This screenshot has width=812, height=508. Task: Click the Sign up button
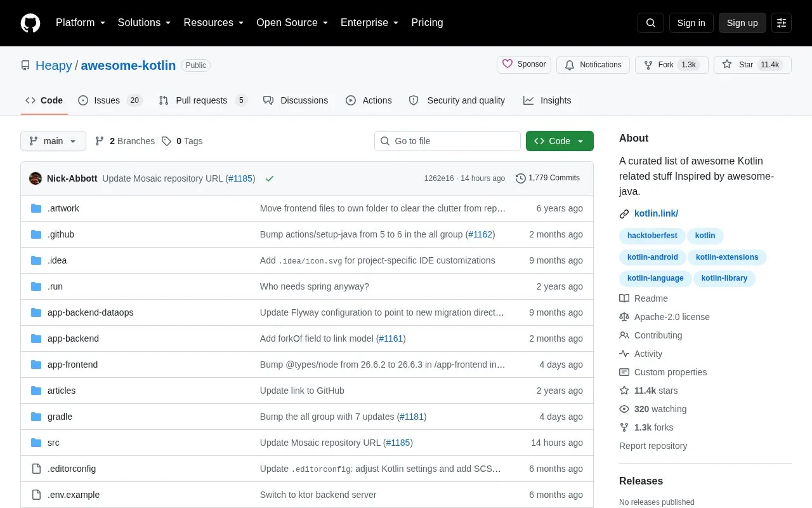tap(742, 23)
